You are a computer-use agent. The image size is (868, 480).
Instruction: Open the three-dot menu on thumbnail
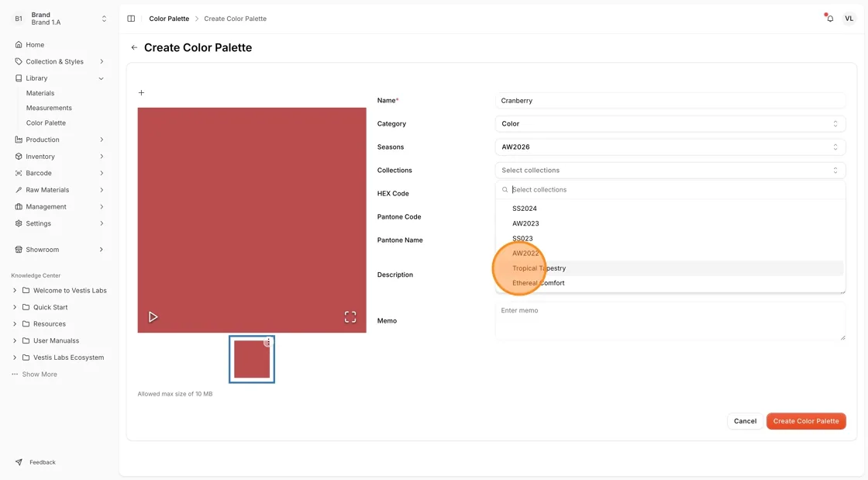268,342
